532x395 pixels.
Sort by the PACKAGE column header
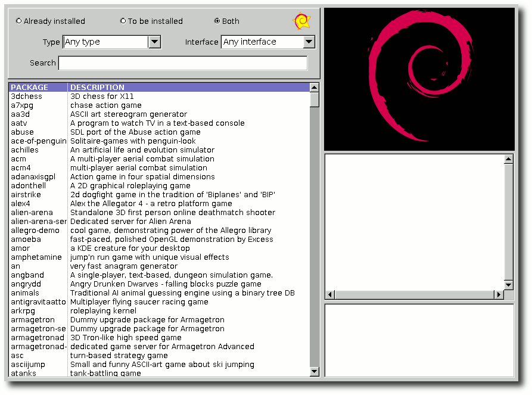[38, 87]
